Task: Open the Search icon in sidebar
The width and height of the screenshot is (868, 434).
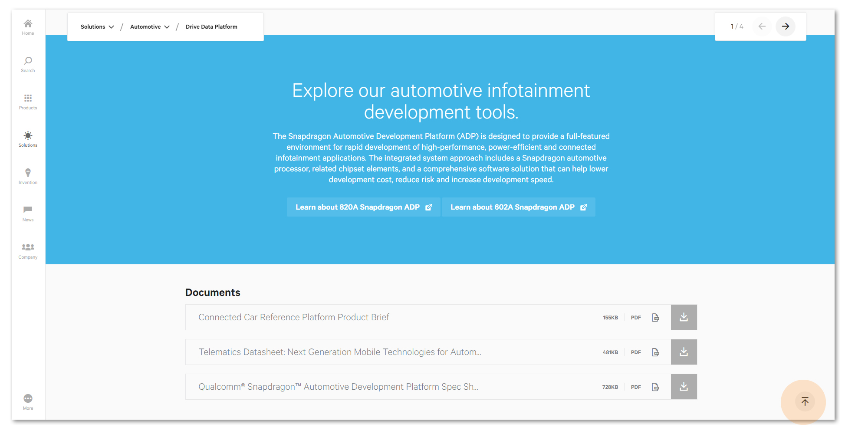Action: tap(28, 64)
